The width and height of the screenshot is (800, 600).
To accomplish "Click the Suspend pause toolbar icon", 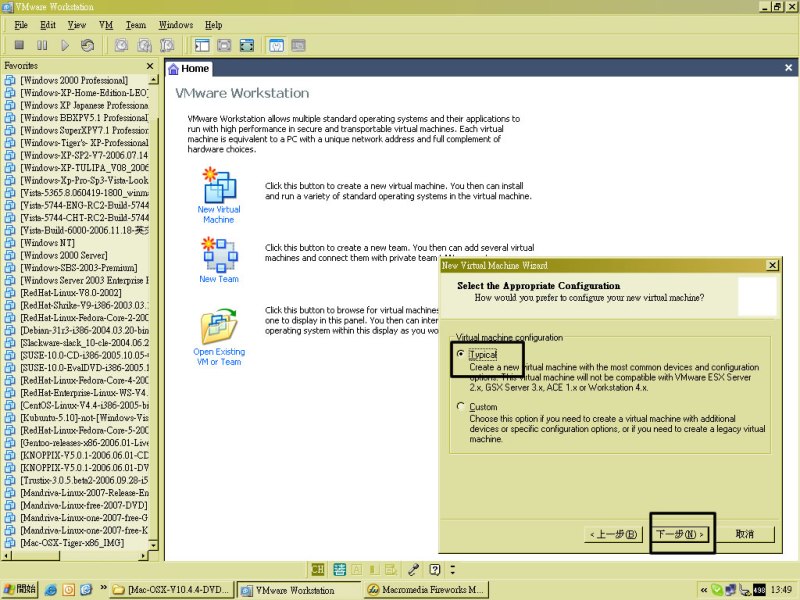I will click(x=42, y=45).
